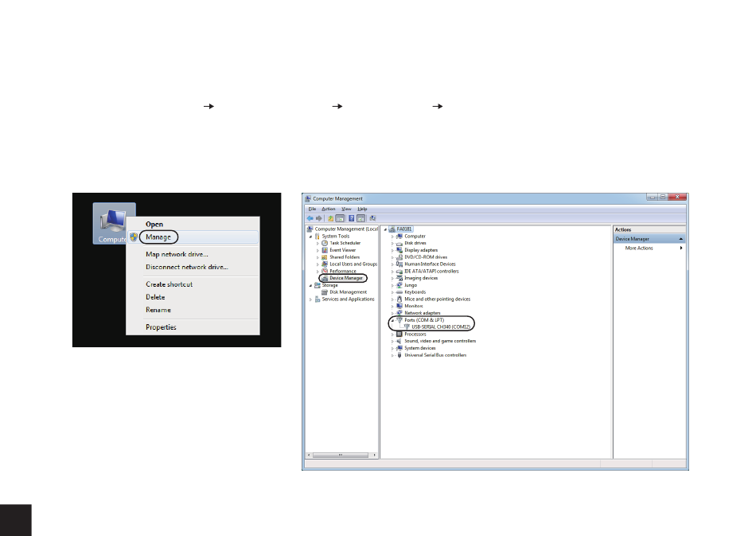Select Disconnect network drive... entry

(193, 267)
